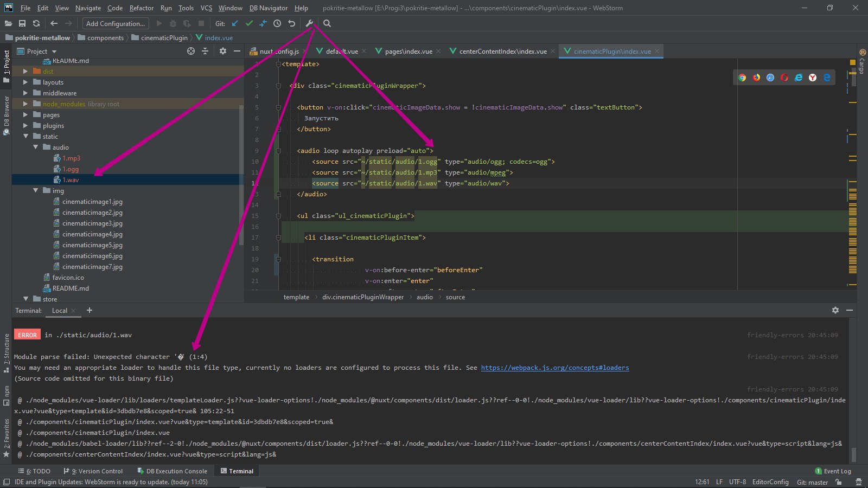
Task: Click LF line separator in status bar
Action: (719, 482)
